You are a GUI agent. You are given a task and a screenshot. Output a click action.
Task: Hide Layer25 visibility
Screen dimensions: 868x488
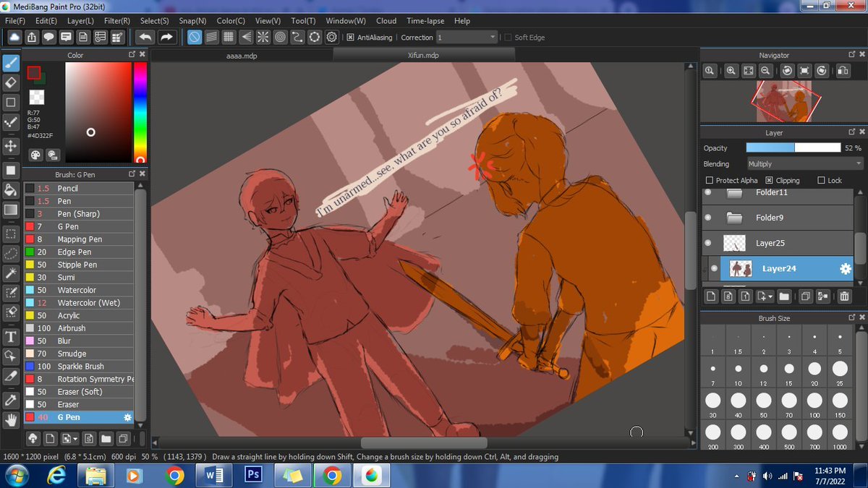pyautogui.click(x=708, y=243)
